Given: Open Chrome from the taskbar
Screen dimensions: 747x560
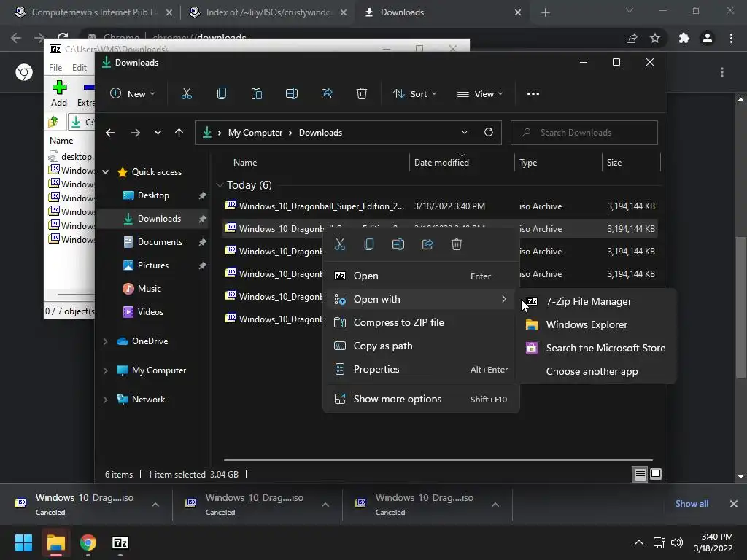Looking at the screenshot, I should click(x=88, y=542).
